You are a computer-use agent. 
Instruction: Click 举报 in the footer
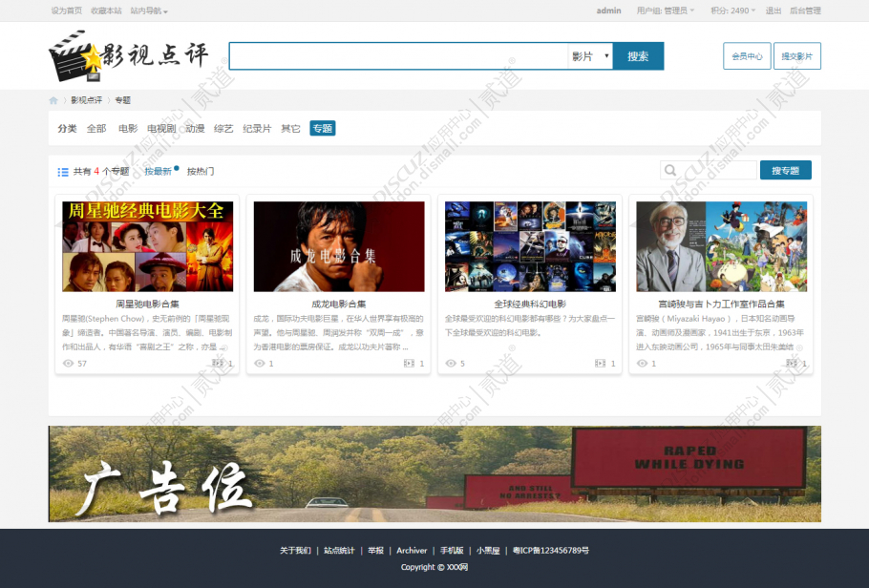tap(375, 551)
